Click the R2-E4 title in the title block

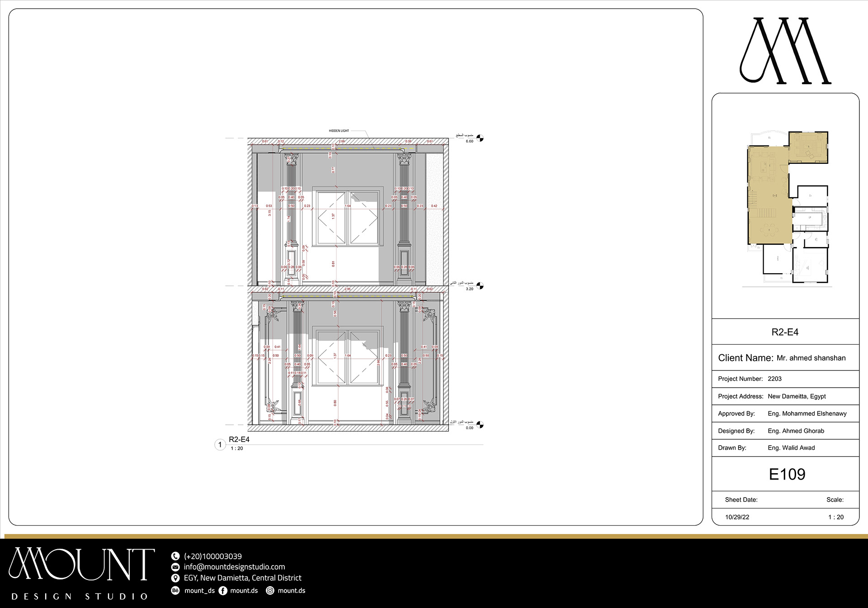click(785, 332)
